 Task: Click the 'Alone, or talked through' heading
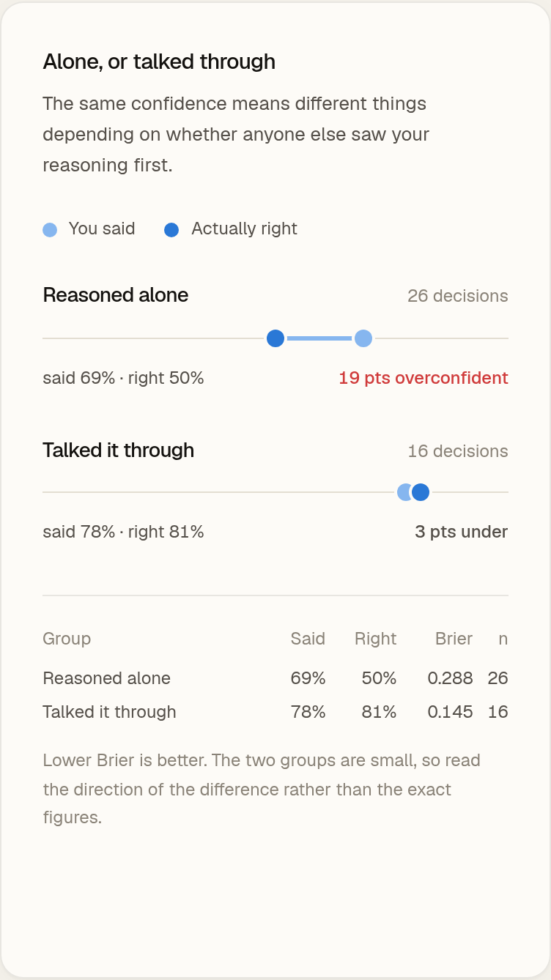click(159, 62)
